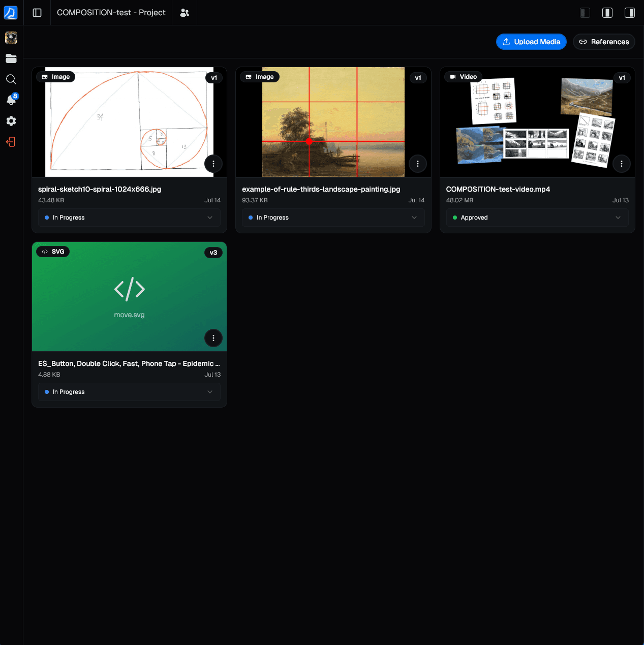Open more options on rule-thirds painting card
Viewport: 644px width, 645px height.
click(418, 164)
